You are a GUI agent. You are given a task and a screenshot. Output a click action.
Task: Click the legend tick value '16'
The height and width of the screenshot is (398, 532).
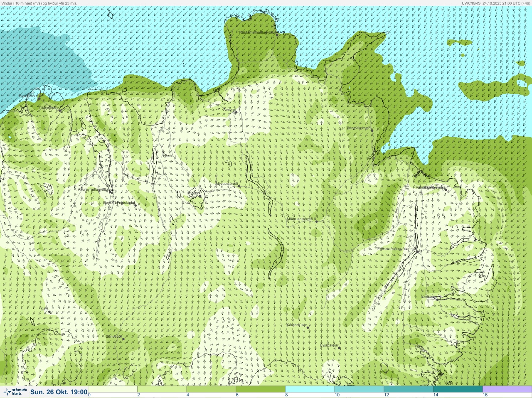(x=485, y=395)
